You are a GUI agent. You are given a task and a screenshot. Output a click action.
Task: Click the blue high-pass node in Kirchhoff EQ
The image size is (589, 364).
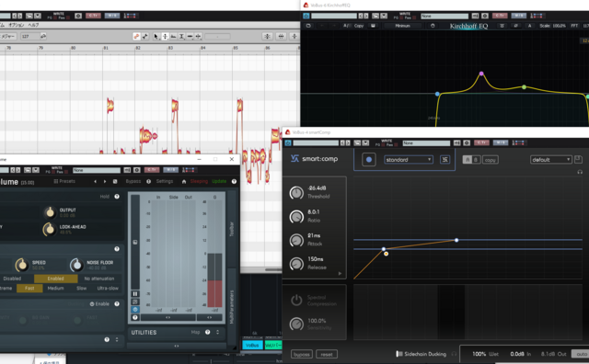pos(437,94)
